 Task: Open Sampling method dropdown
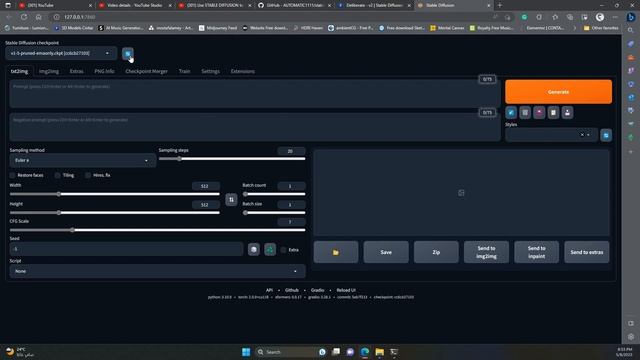(x=82, y=160)
